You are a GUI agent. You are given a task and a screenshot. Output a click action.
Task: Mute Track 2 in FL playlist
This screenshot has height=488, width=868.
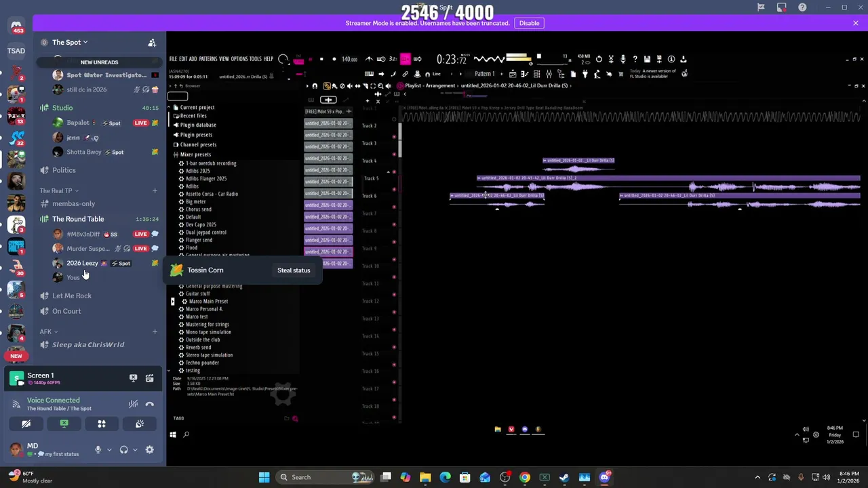coord(394,137)
